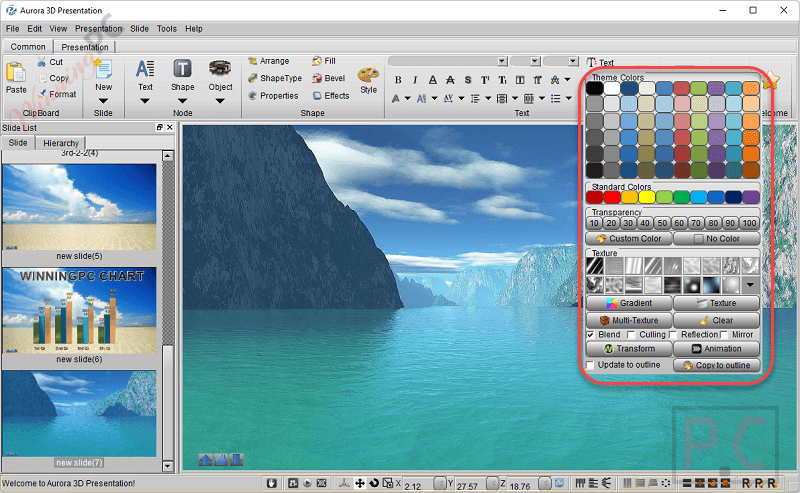800x493 pixels.
Task: Enable the Reflection checkbox
Action: click(672, 335)
